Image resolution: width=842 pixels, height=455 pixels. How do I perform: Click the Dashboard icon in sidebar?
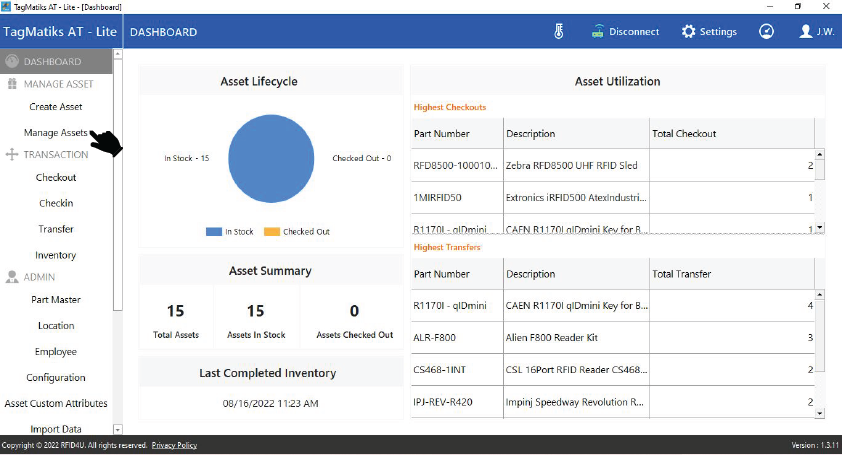point(12,62)
